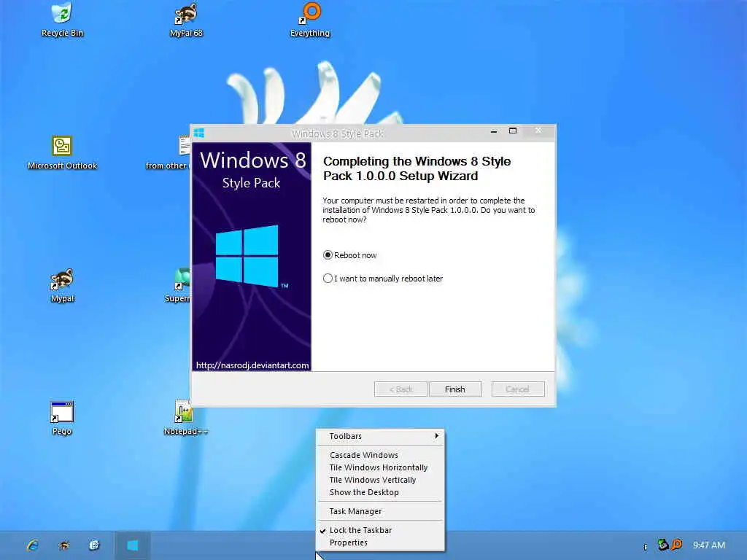Open the Recycle Bin desktop icon
747x560 pixels.
pos(62,20)
